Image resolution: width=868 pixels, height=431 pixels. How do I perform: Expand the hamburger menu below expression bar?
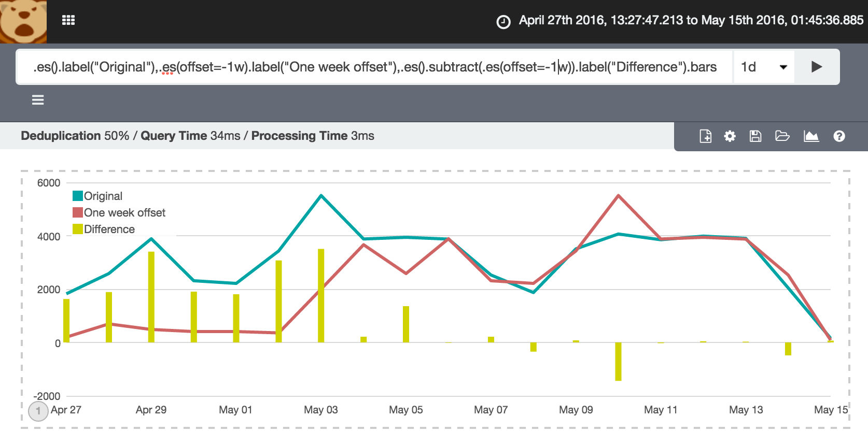pyautogui.click(x=38, y=100)
